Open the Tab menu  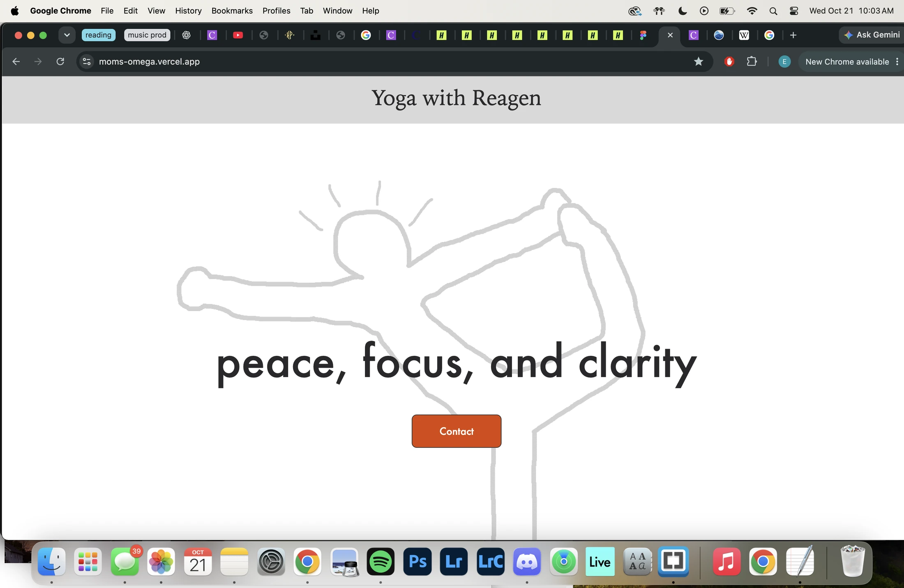pyautogui.click(x=307, y=11)
